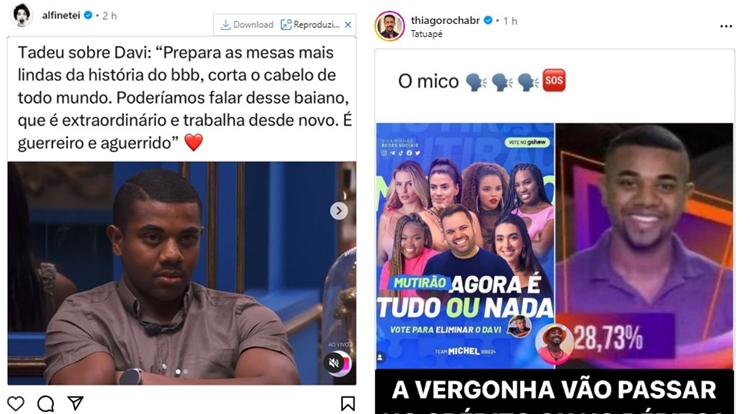Click thiagorochabr verified badge
The height and width of the screenshot is (414, 750).
click(x=488, y=21)
